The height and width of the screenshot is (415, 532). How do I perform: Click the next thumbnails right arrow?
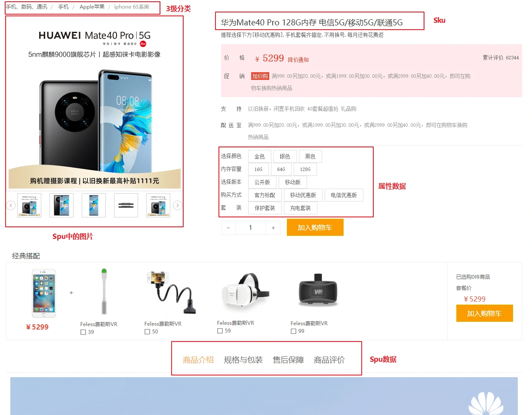tap(177, 205)
